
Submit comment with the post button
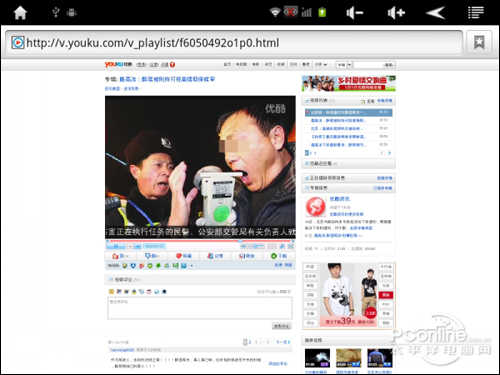point(282,326)
